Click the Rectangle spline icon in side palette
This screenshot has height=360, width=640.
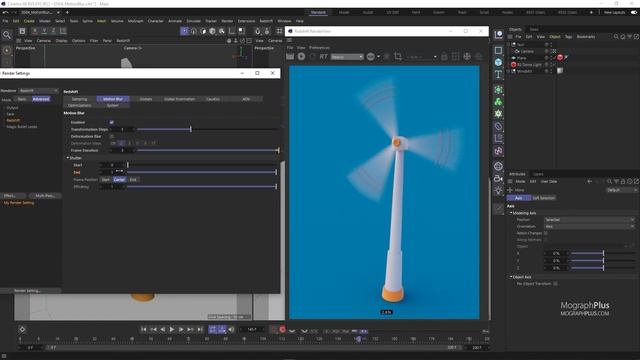point(498,50)
